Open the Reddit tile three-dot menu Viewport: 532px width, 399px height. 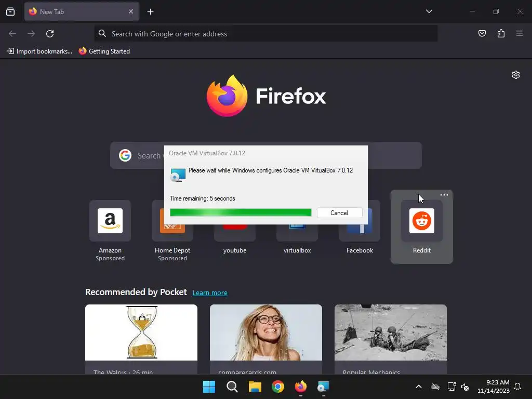[444, 195]
